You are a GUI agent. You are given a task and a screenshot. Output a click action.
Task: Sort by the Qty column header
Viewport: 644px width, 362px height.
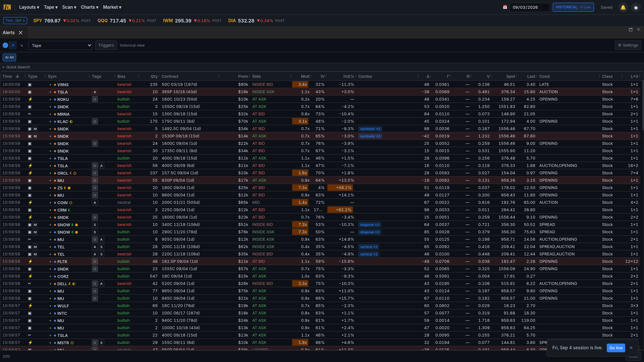(154, 76)
